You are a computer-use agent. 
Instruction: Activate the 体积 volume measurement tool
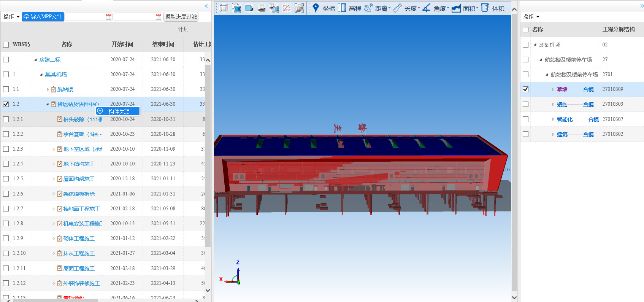tap(493, 8)
